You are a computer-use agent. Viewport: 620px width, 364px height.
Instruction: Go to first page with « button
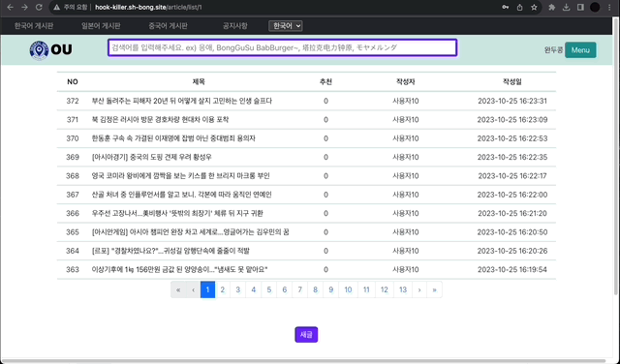[178, 289]
